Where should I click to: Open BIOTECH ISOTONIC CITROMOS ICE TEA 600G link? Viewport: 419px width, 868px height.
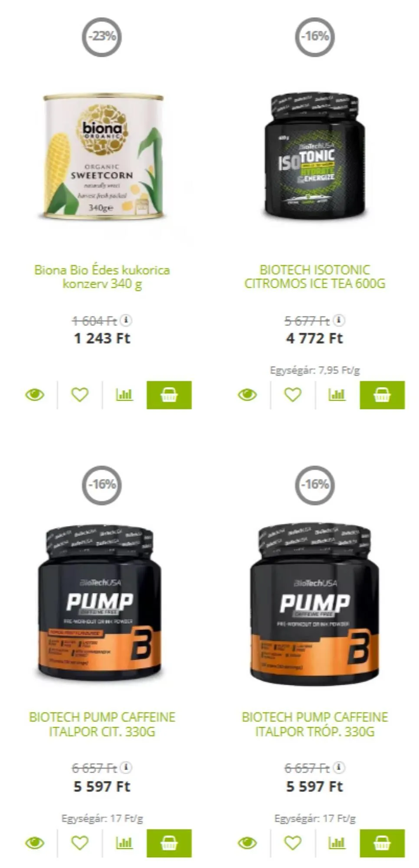(315, 277)
